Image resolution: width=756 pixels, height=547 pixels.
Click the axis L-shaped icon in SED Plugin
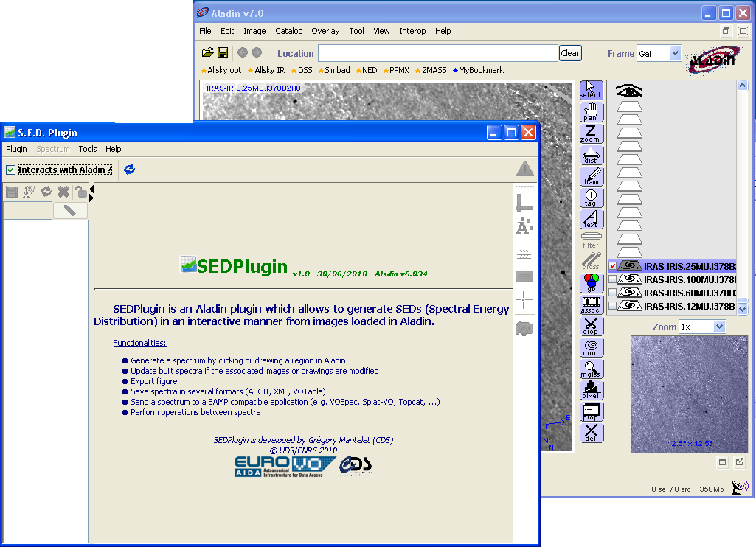[524, 203]
